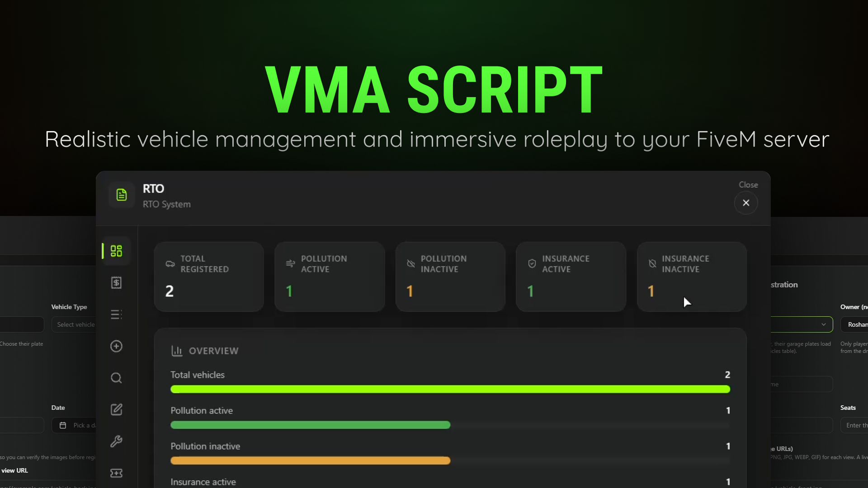Click the Pollution active green bar
868x488 pixels.
click(310, 425)
